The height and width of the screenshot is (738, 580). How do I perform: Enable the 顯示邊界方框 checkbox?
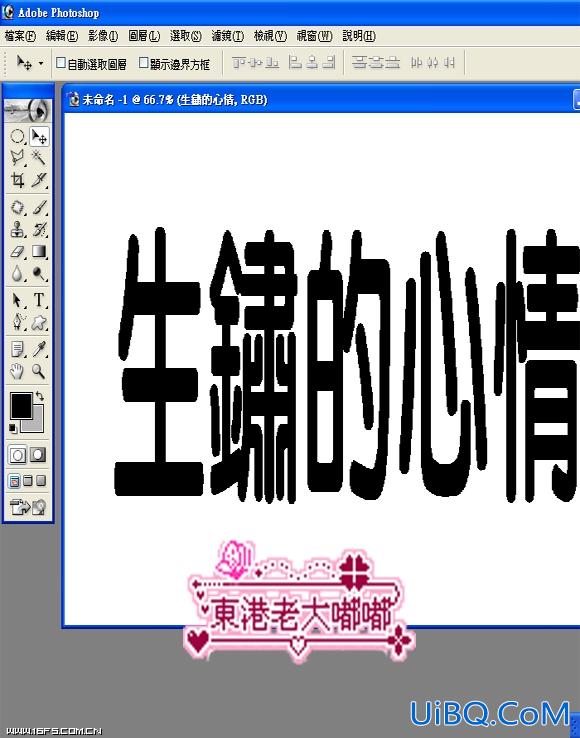144,63
